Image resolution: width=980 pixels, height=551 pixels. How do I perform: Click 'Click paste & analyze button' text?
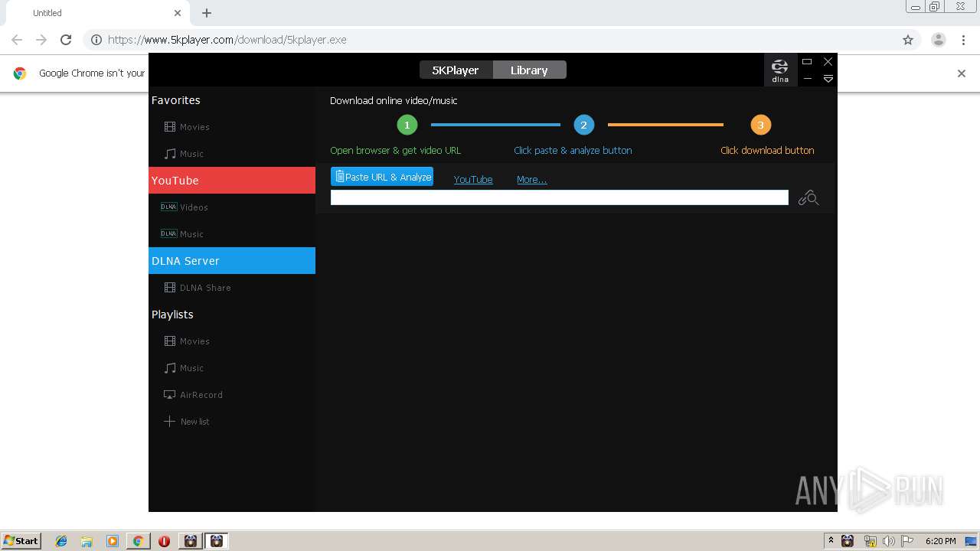[573, 151]
